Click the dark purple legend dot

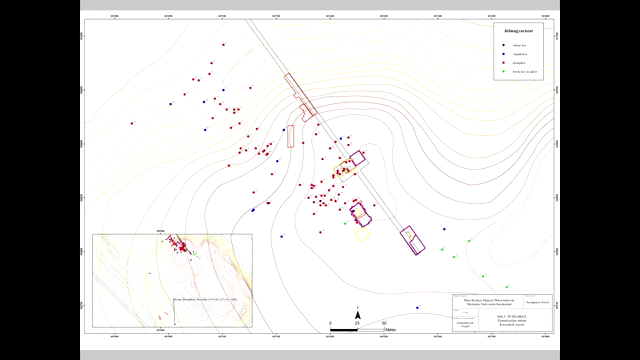(x=503, y=45)
